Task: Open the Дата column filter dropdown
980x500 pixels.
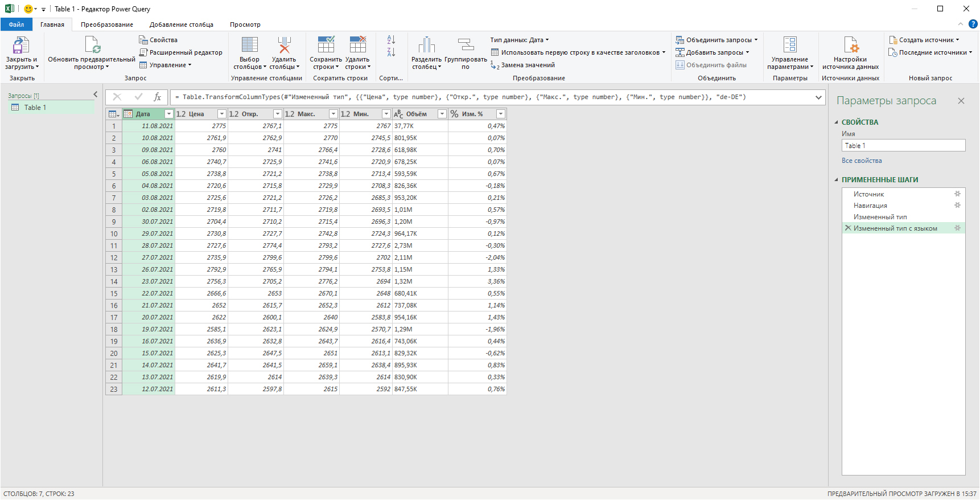Action: [x=168, y=114]
